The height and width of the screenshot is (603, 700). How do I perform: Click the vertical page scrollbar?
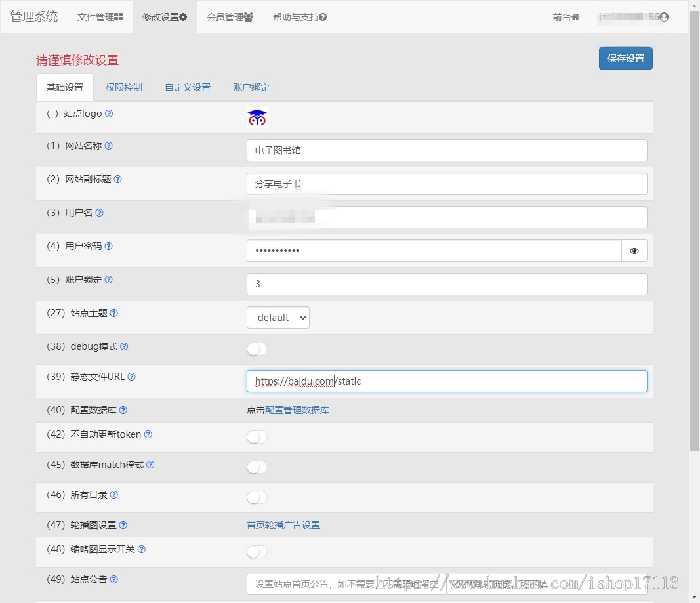pos(694,231)
